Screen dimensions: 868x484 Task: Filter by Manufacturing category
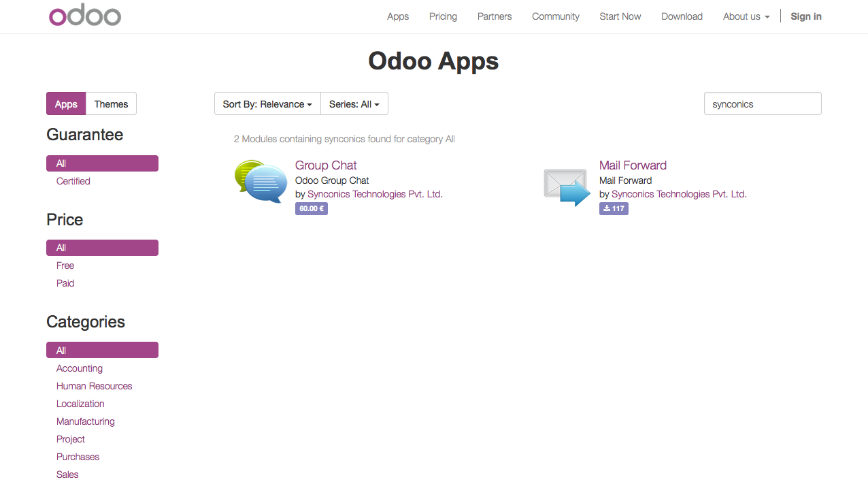86,421
